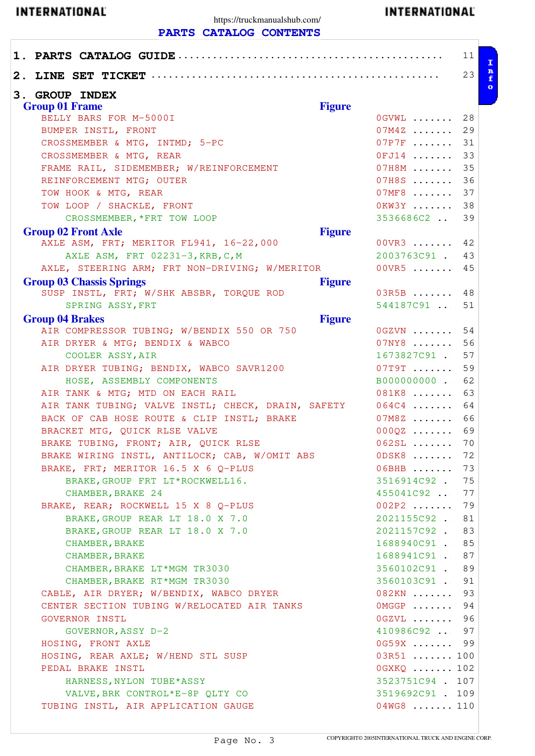Open Group 03 Chassis Springs heading
Image resolution: width=535 pixels, height=756 pixels.
point(85,282)
